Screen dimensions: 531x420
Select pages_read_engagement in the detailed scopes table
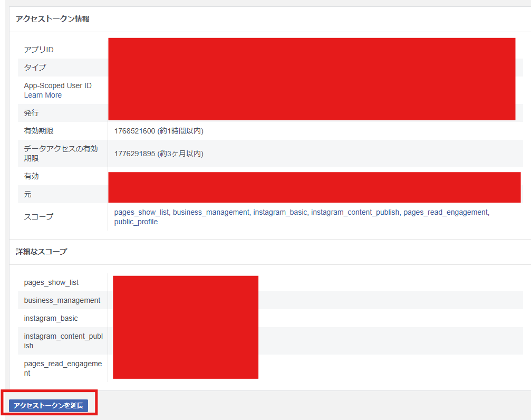coord(63,368)
